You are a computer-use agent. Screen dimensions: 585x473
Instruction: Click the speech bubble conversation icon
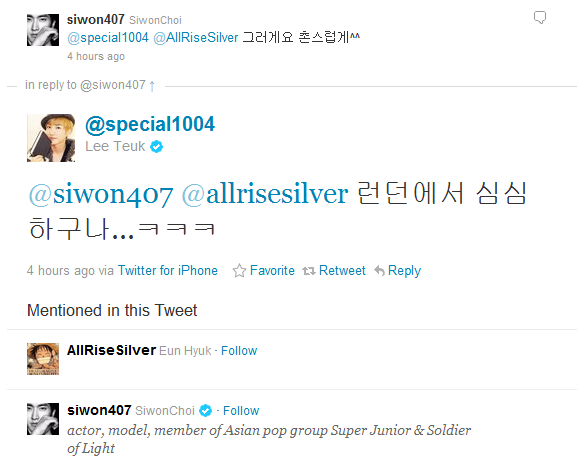pos(539,18)
